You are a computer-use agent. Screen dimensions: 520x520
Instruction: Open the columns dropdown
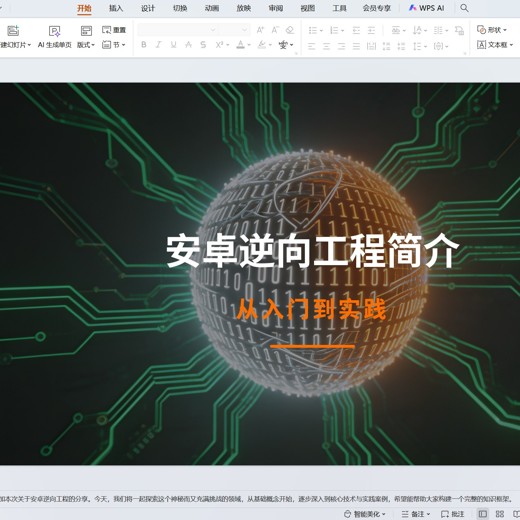tap(441, 31)
